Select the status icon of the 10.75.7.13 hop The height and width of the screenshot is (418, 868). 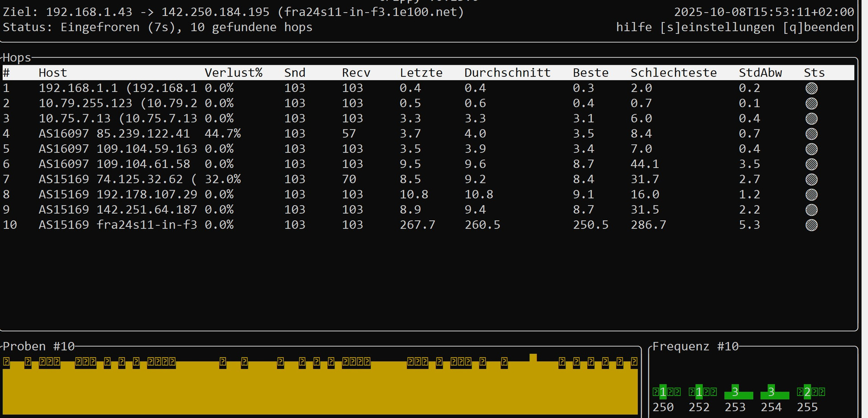pos(811,119)
